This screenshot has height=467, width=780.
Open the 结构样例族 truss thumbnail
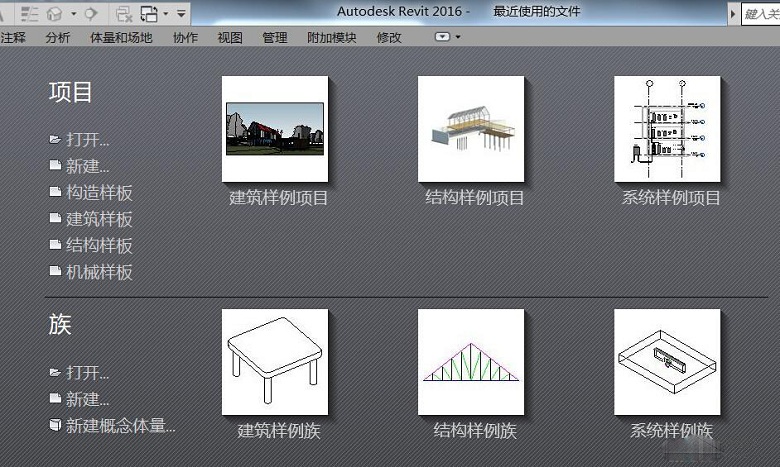pyautogui.click(x=471, y=361)
